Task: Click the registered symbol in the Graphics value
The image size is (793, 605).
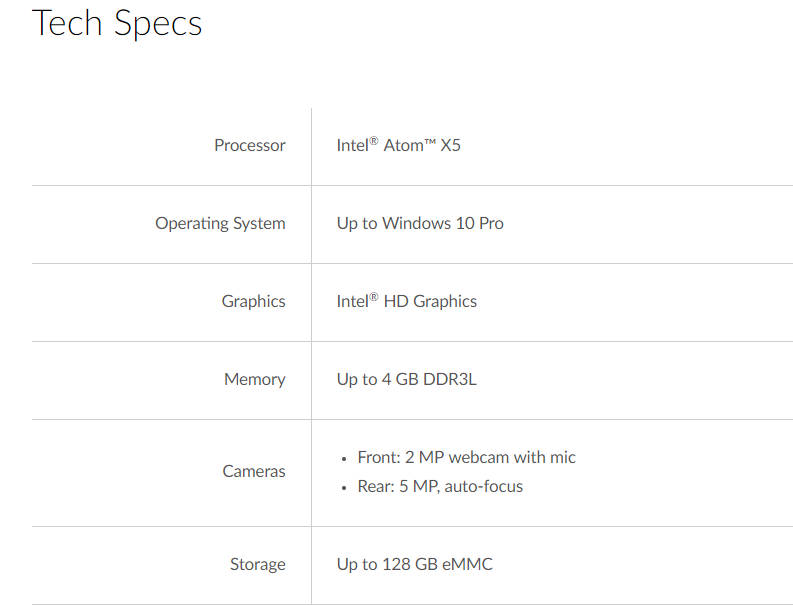Action: coord(374,297)
